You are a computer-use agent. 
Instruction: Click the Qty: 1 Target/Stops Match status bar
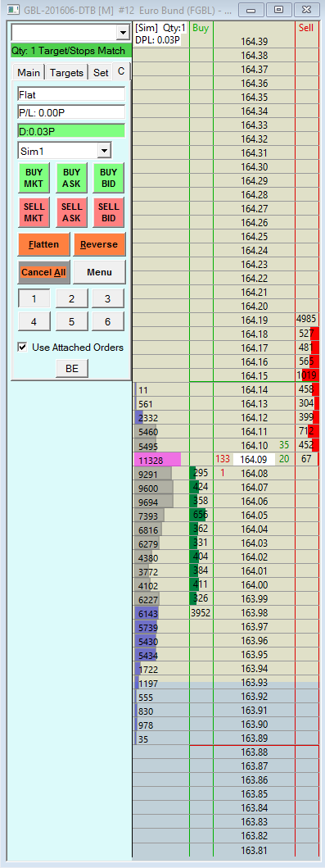(x=71, y=51)
